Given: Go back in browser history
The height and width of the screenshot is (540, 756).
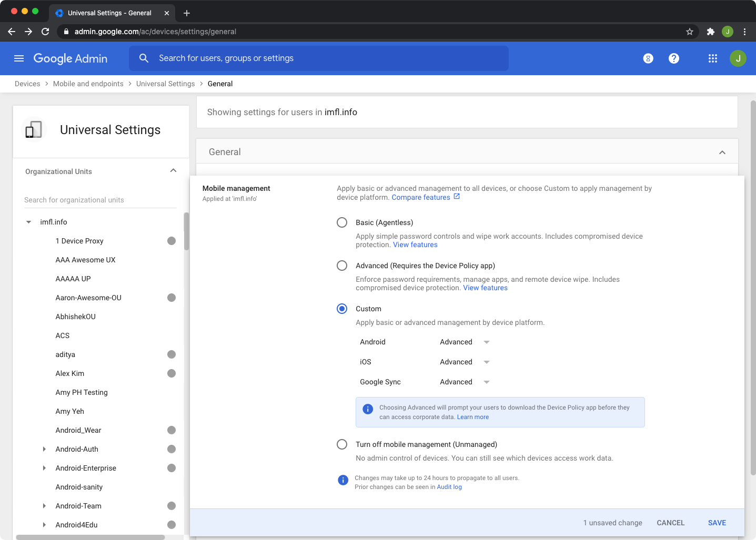Looking at the screenshot, I should click(x=12, y=32).
